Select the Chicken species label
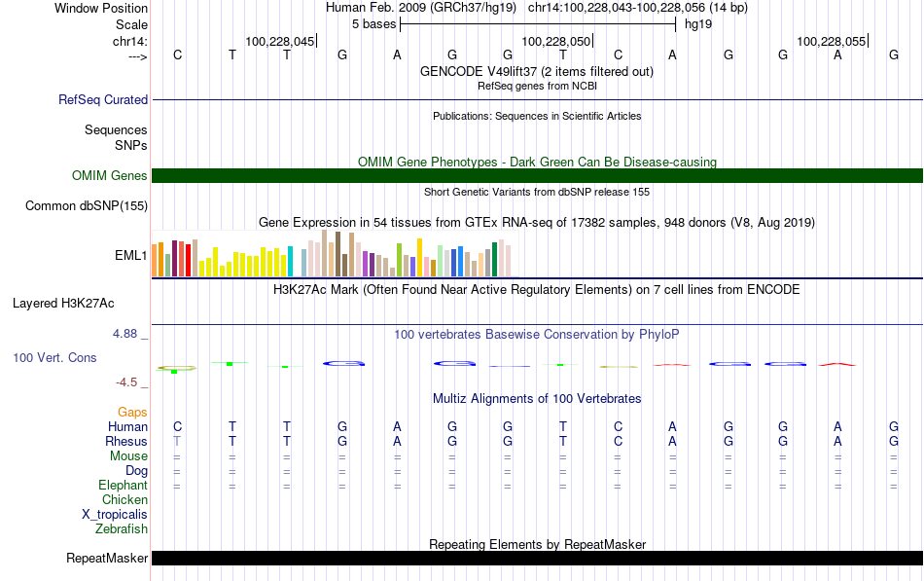The height and width of the screenshot is (581, 924). [124, 499]
